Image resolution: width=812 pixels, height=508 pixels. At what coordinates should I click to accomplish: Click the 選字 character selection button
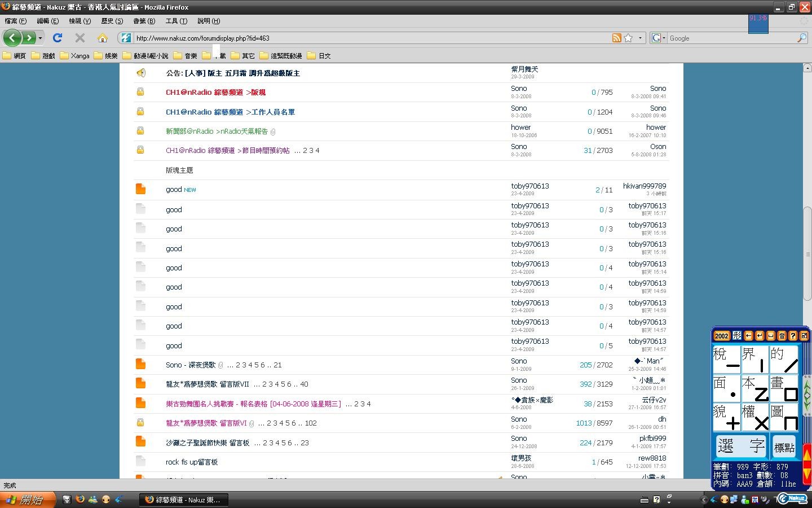(x=742, y=446)
